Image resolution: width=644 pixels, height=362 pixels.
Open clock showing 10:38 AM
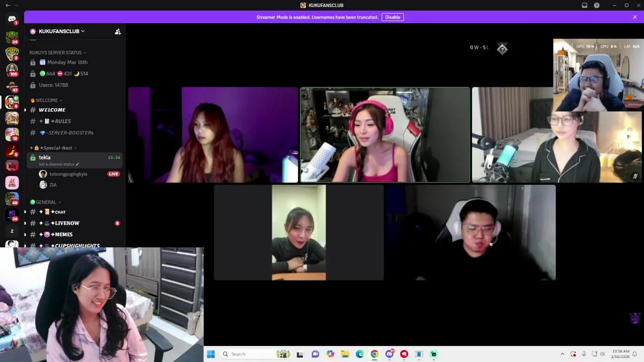[x=619, y=354]
